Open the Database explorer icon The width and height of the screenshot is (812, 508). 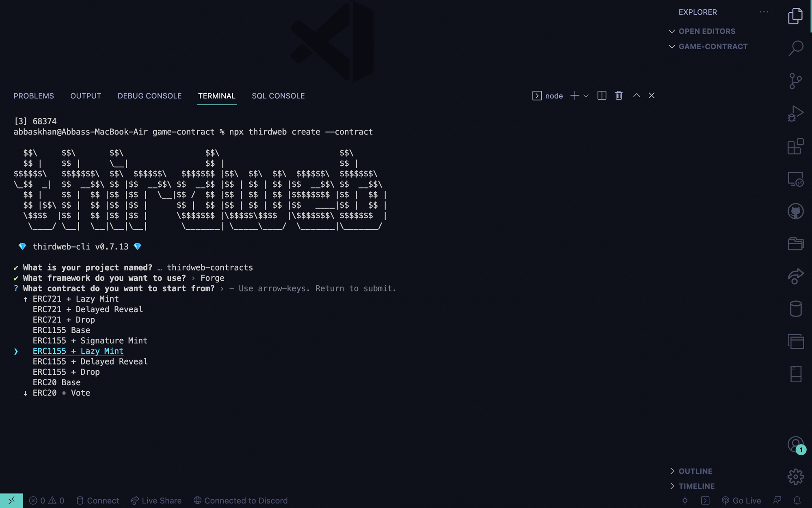tap(795, 308)
